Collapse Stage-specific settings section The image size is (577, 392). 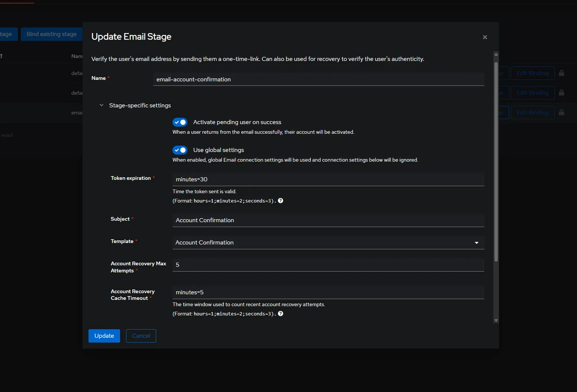coord(101,106)
